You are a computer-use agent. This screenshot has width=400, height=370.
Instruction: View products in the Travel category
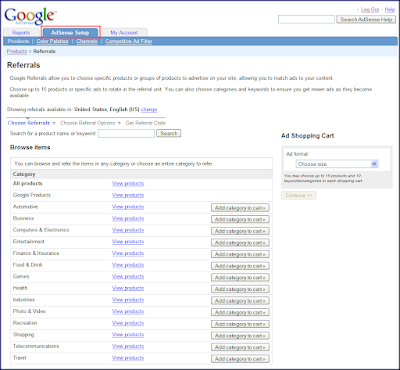tap(128, 358)
